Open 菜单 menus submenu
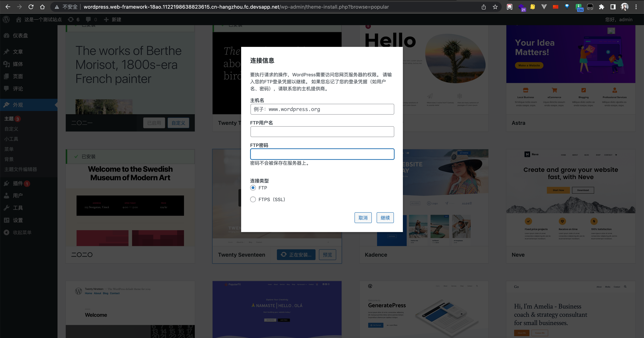Screen dimensions: 644x338 [x=9, y=149]
